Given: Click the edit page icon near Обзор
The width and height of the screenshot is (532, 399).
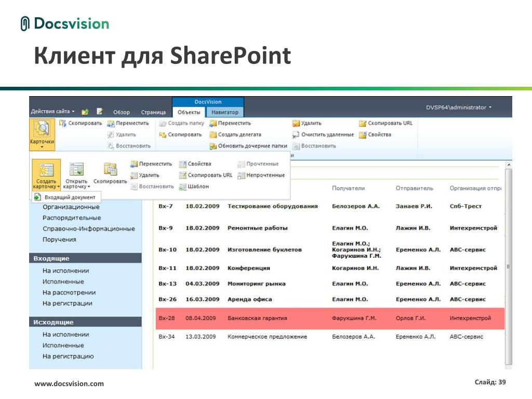Looking at the screenshot, I should (100, 111).
